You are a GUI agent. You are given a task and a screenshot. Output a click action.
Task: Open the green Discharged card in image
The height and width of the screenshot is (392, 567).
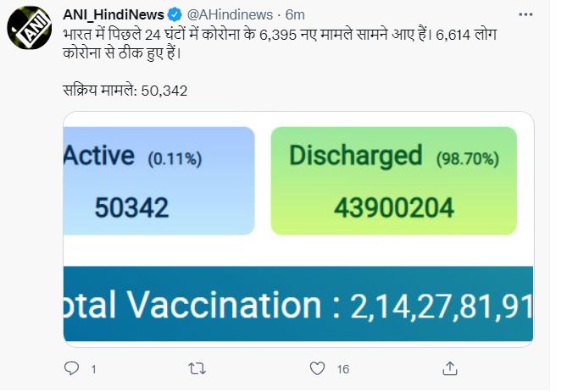click(393, 180)
